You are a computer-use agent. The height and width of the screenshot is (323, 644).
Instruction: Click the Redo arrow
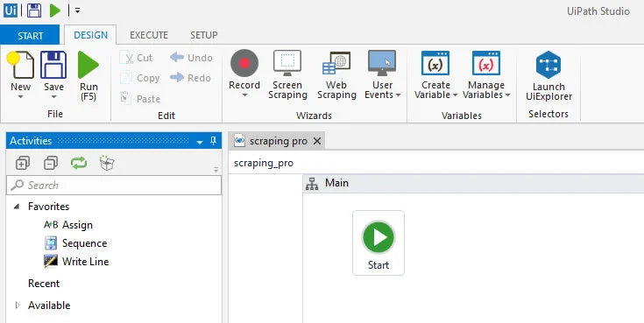coord(190,78)
